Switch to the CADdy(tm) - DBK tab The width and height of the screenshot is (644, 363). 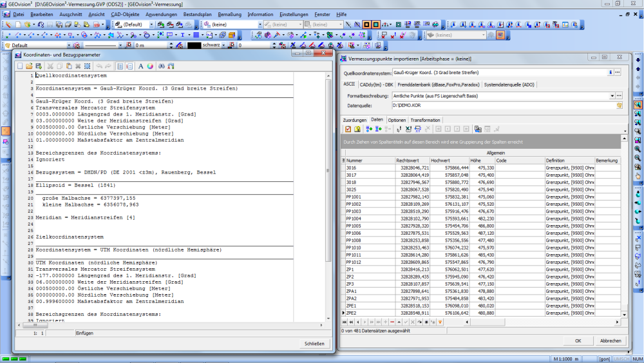(x=376, y=84)
